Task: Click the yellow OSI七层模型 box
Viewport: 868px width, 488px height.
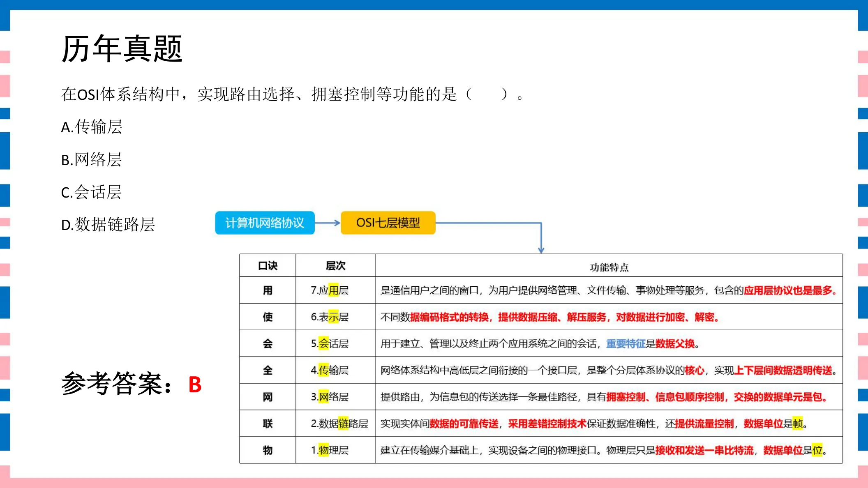Action: click(388, 223)
